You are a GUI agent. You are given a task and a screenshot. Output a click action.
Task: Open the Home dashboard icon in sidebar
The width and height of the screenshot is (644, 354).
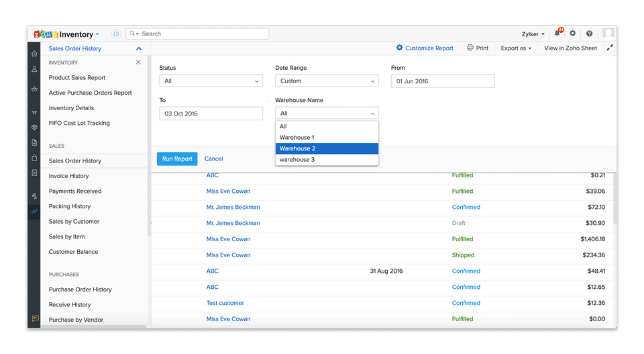(34, 54)
